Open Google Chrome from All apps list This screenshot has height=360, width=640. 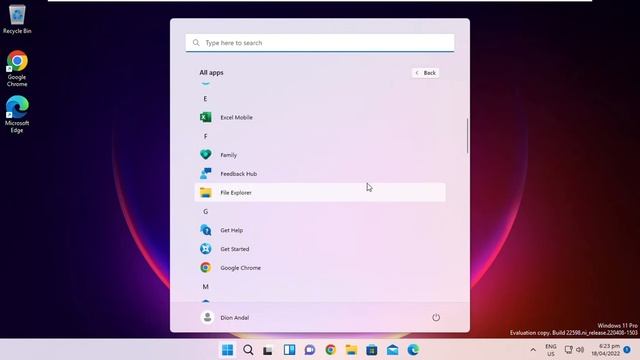320,268
